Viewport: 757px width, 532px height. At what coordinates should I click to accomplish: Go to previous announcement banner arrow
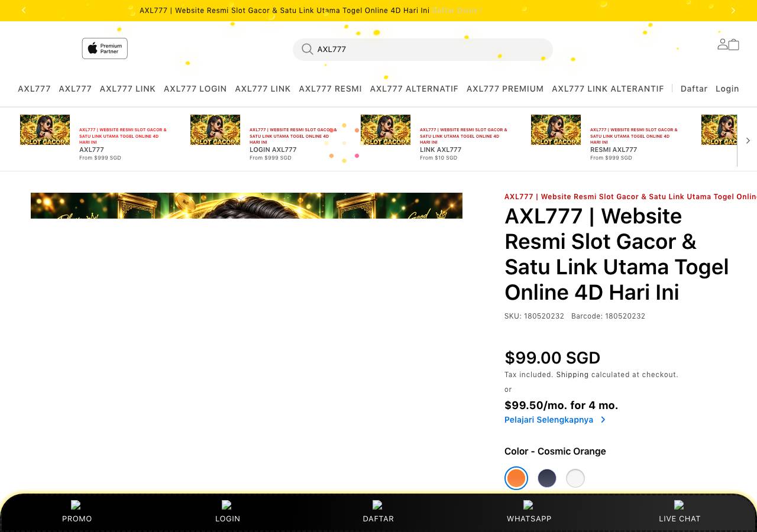[x=24, y=10]
